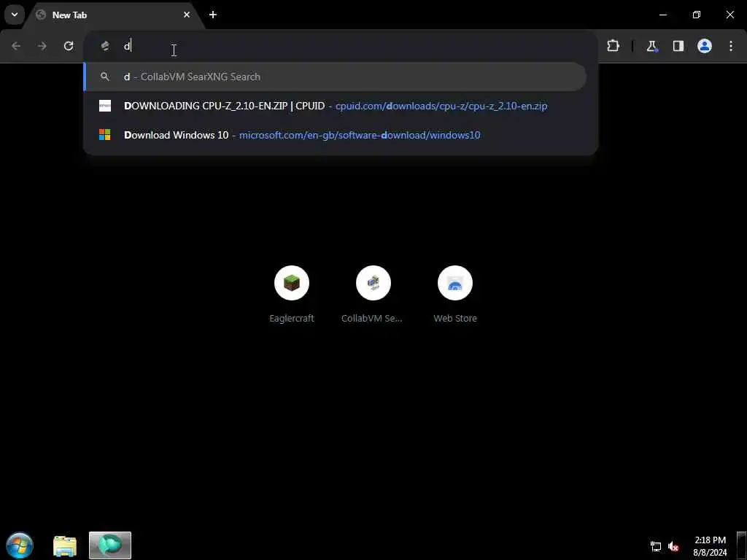
Task: Open the clock showing 2:18 PM
Action: 710,546
